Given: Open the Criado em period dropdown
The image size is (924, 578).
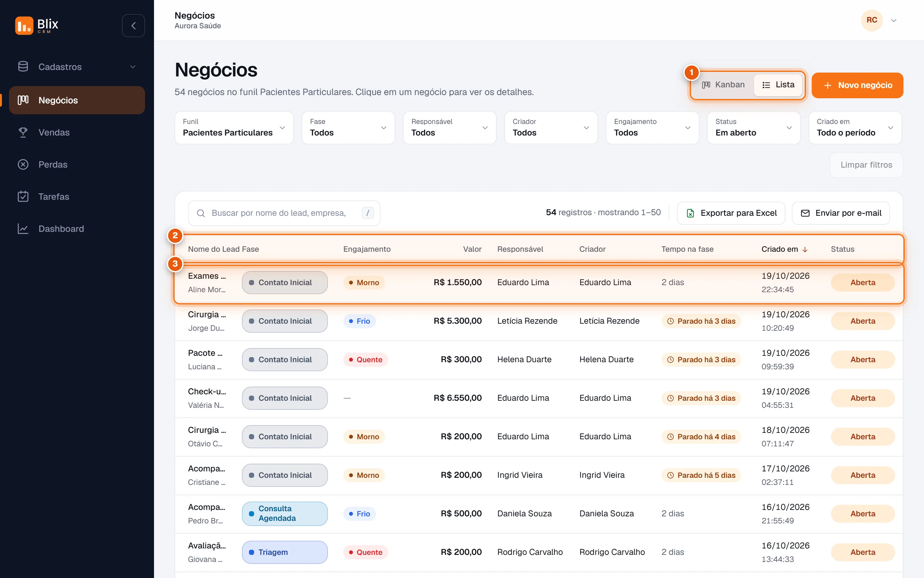Looking at the screenshot, I should click(x=855, y=128).
